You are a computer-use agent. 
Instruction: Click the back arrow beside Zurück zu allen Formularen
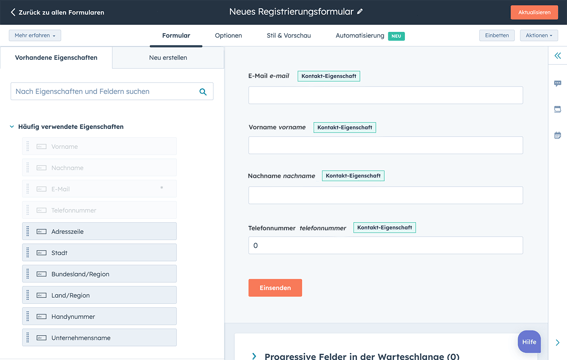13,12
